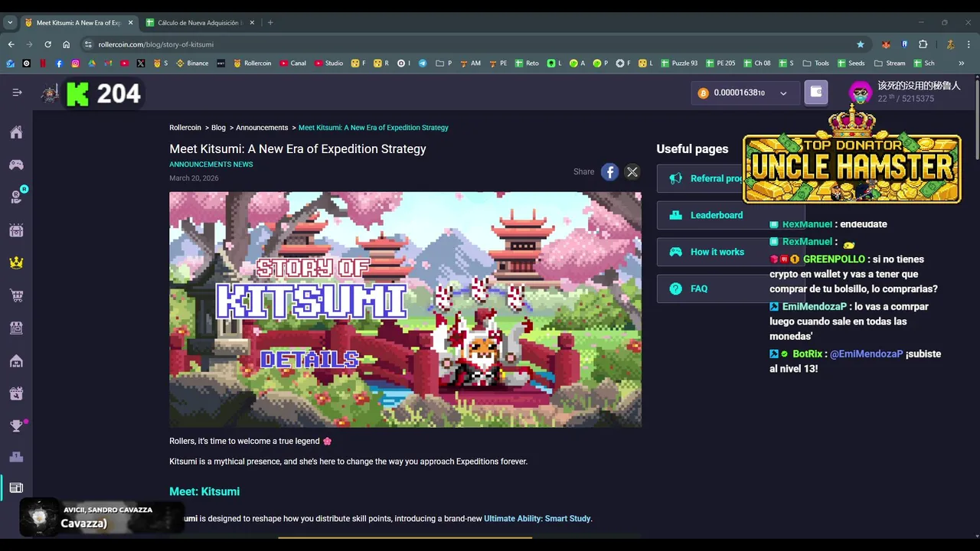Viewport: 980px width, 551px height.
Task: Open the Studio YouTube bookmark
Action: point(328,64)
